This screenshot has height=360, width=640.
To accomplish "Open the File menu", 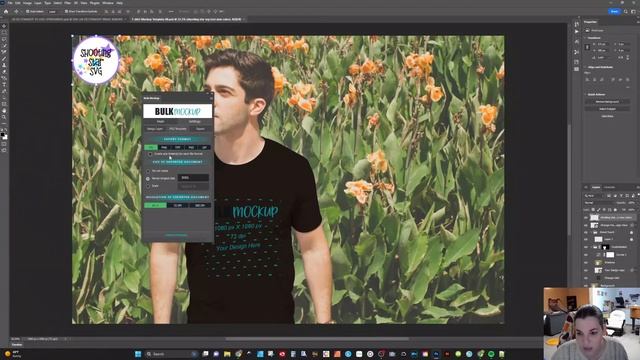I will (x=10, y=3).
